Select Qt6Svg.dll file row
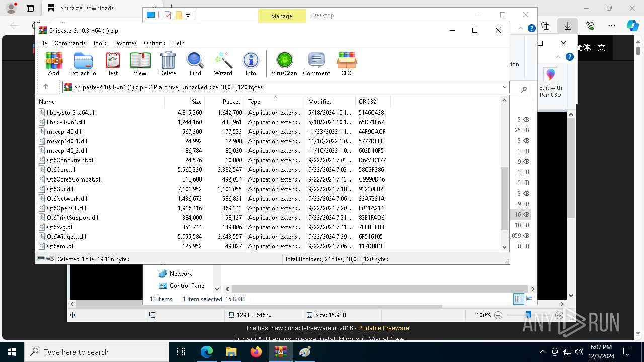 [x=268, y=227]
